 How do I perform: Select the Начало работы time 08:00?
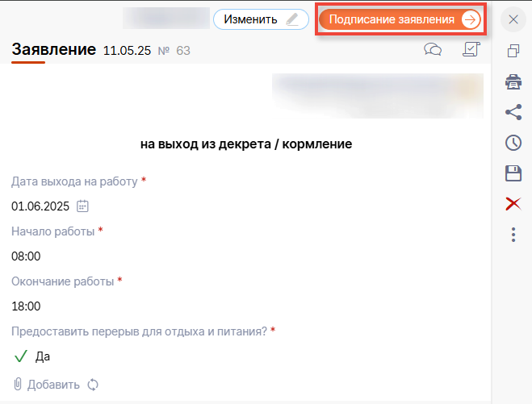[x=26, y=256]
